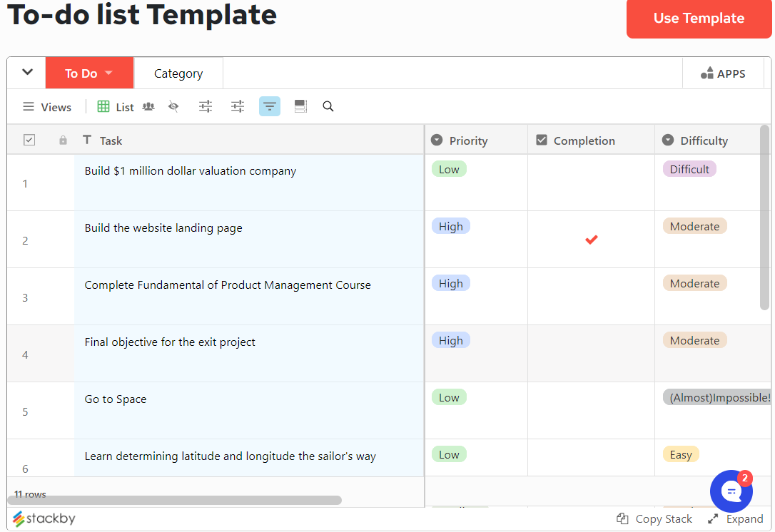Switch to the Category tab
Image resolution: width=775 pixels, height=532 pixels.
(178, 73)
